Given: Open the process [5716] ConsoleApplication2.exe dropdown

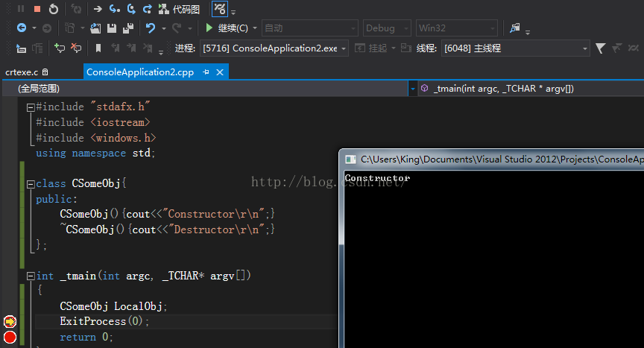Looking at the screenshot, I should 274,48.
